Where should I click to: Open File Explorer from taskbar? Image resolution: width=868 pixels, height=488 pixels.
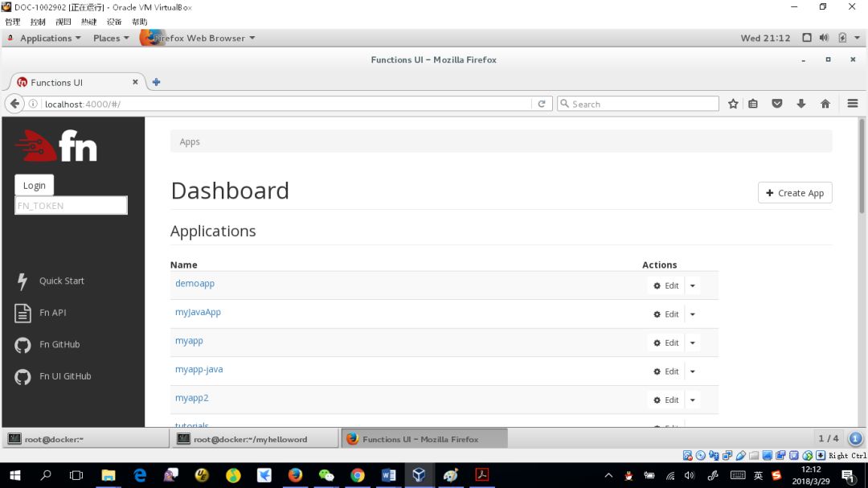(108, 475)
